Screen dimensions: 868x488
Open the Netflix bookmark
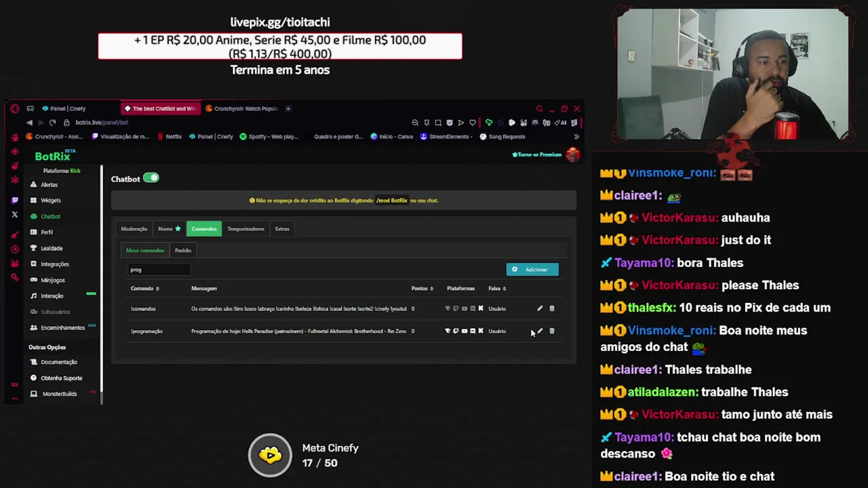tap(170, 136)
